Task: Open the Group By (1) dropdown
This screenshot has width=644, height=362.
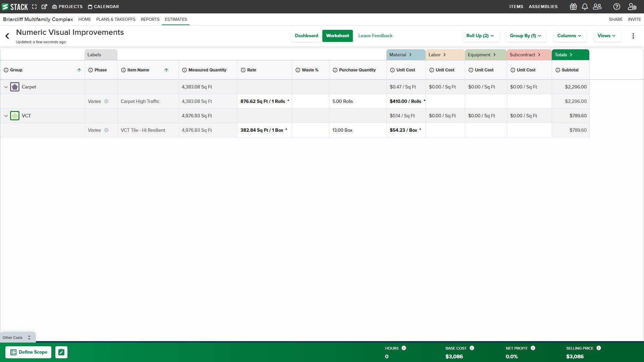Action: tap(525, 36)
